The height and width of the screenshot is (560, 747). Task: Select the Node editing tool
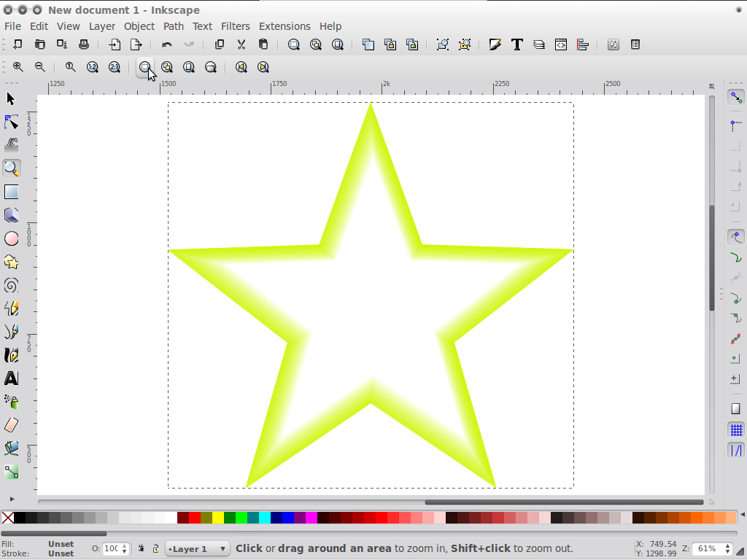(12, 122)
